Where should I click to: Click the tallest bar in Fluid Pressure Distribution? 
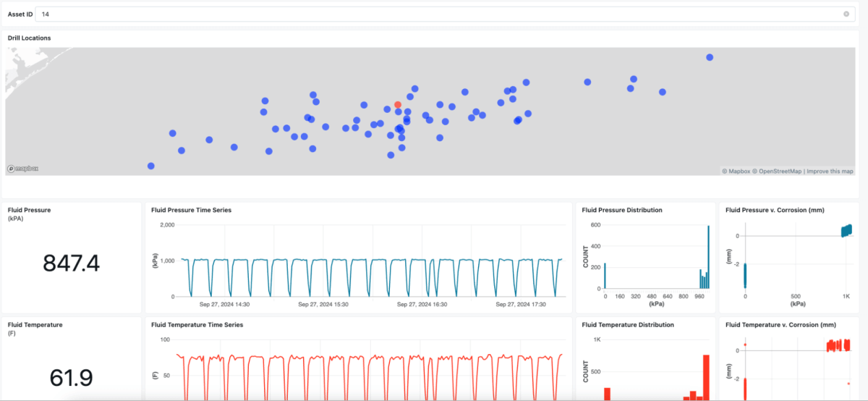pyautogui.click(x=708, y=258)
